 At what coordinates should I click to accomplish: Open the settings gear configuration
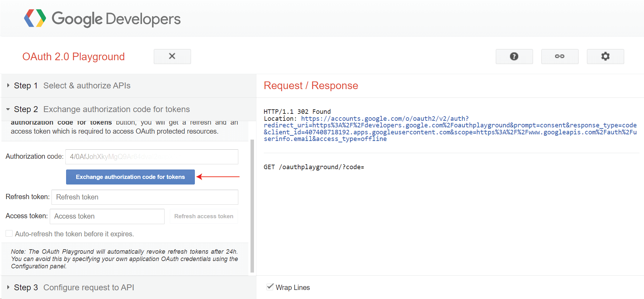605,56
